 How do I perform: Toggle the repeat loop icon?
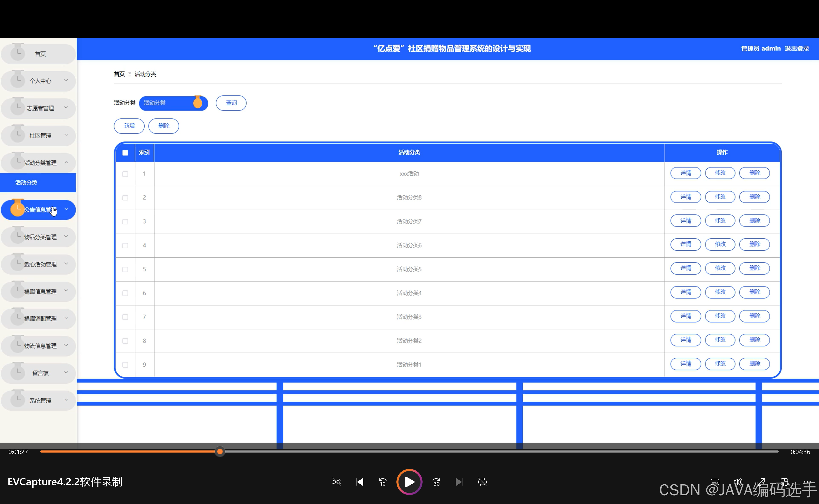[482, 482]
